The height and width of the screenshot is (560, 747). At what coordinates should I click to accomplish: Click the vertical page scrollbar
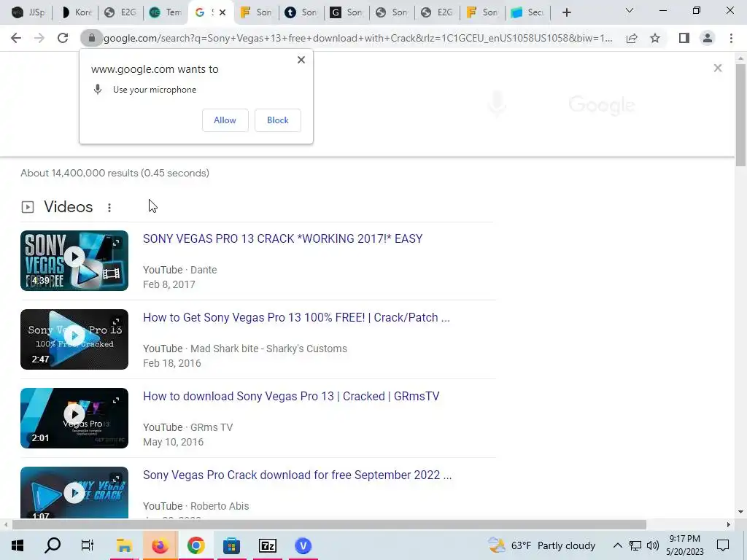tap(740, 114)
